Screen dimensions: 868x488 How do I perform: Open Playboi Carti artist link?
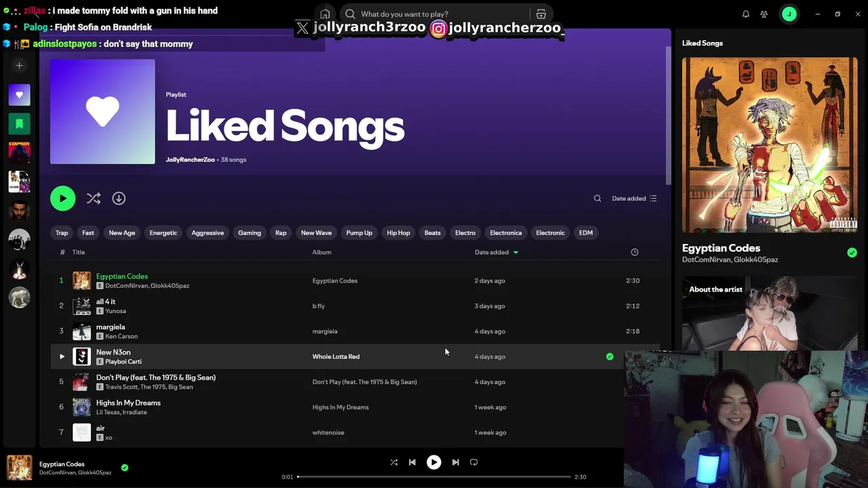(123, 362)
